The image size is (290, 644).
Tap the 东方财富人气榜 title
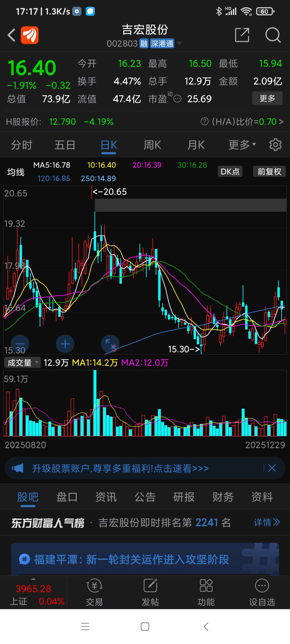[48, 523]
